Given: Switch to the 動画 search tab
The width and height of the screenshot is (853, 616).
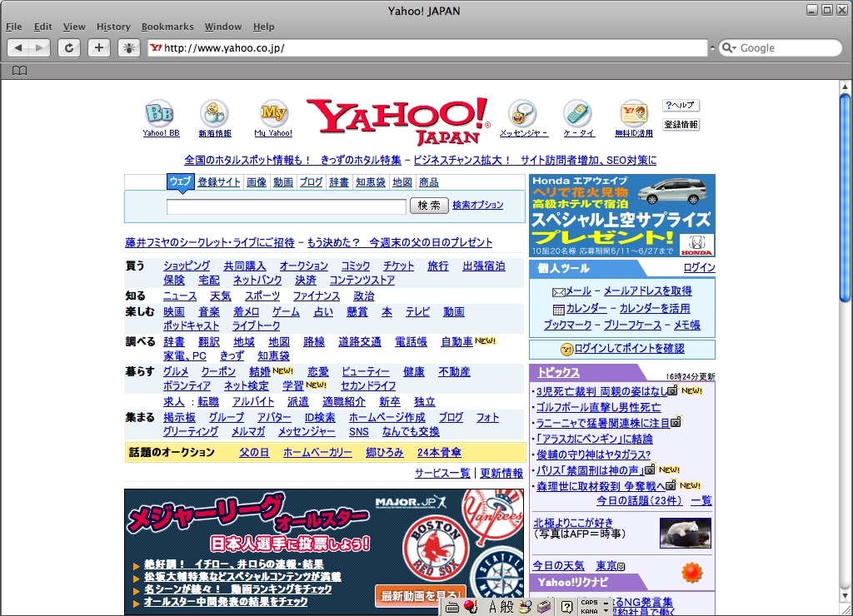Looking at the screenshot, I should point(283,182).
